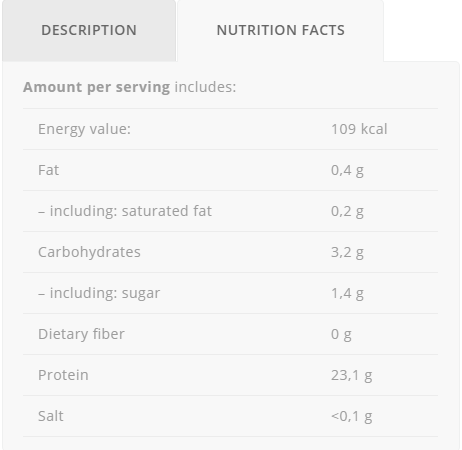Select the Salt row label
462x450 pixels.
point(51,416)
